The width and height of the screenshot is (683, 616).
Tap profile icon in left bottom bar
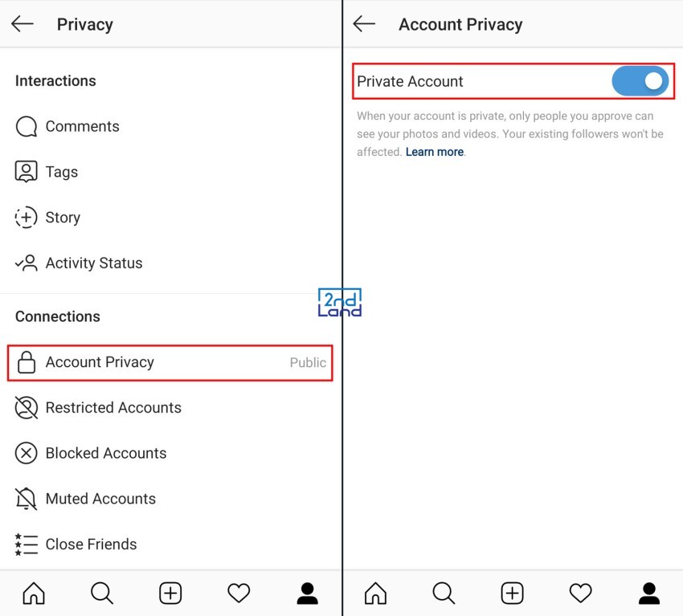pyautogui.click(x=307, y=594)
